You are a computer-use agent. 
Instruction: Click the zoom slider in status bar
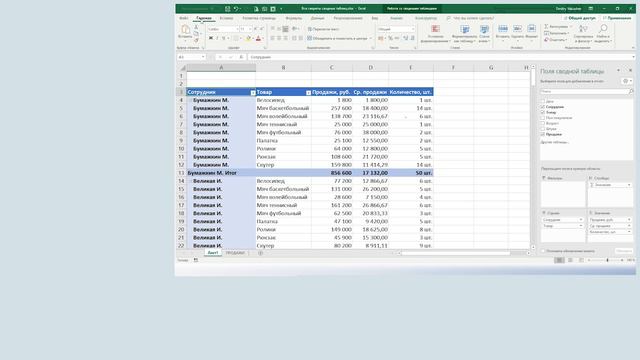606,260
